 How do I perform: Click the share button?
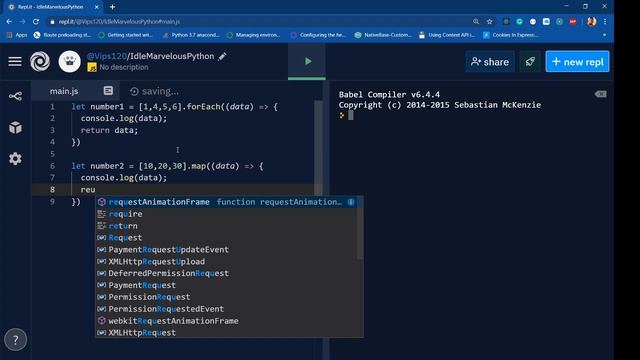pos(490,62)
